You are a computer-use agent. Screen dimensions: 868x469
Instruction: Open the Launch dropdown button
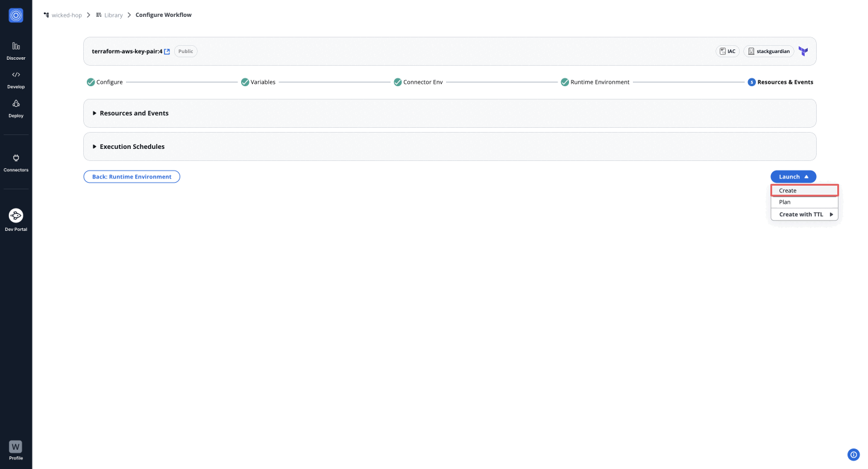(x=793, y=176)
